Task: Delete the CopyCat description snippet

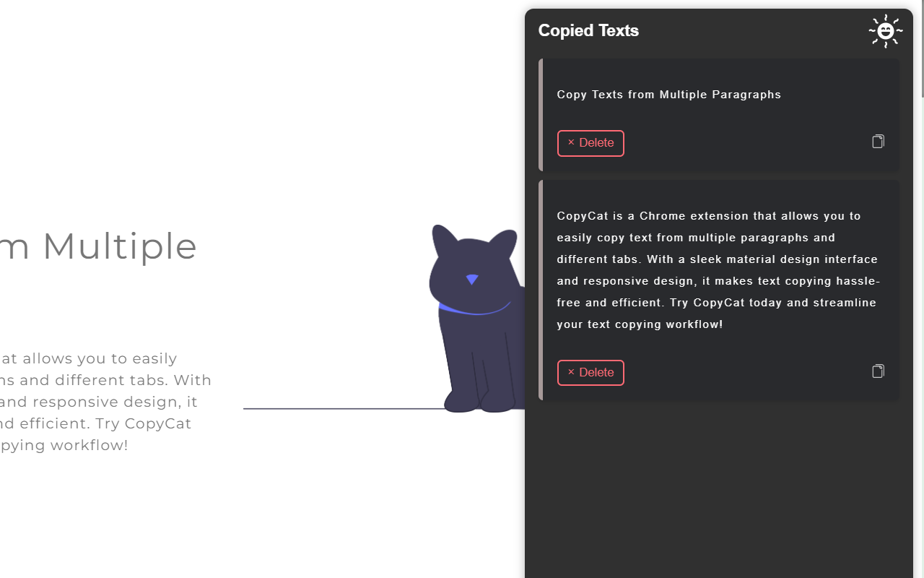Action: tap(590, 372)
